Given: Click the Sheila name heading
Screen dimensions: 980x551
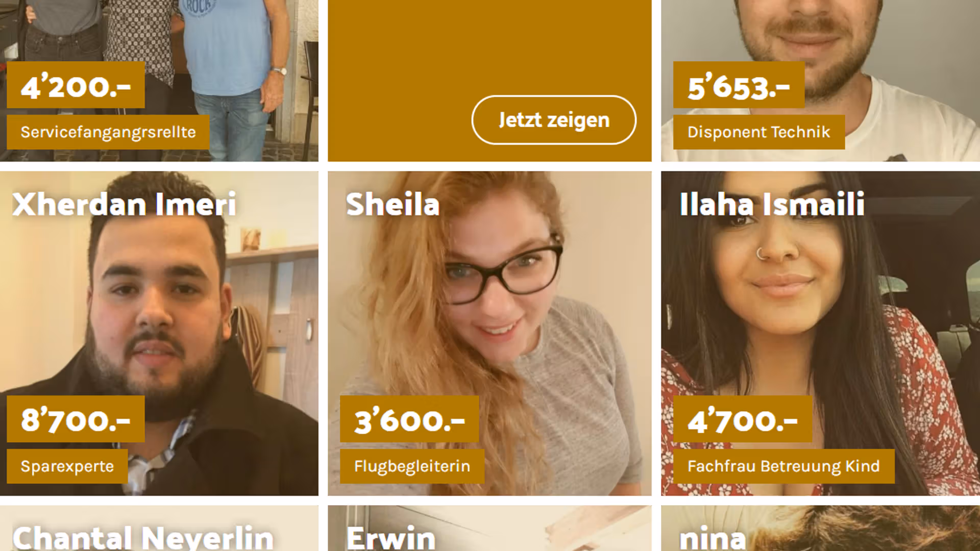Looking at the screenshot, I should click(x=393, y=204).
